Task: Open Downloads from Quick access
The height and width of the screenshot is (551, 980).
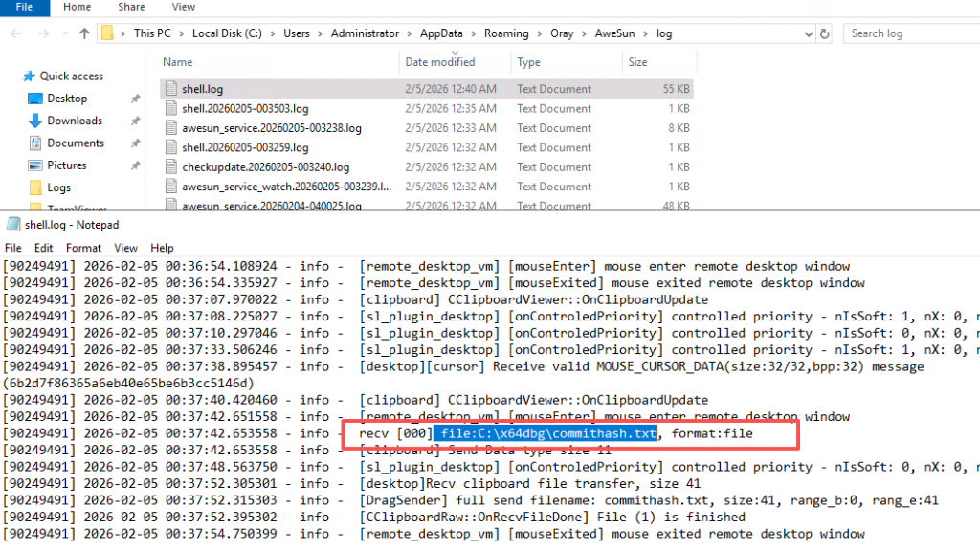Action: [35, 121]
